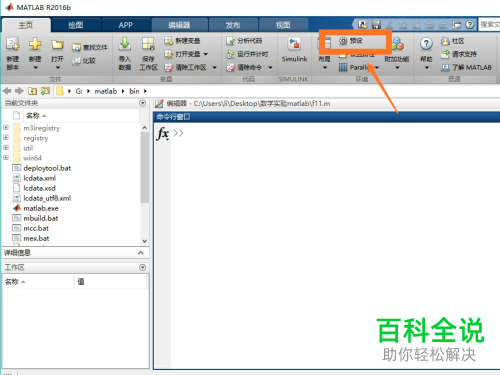Click Request Support (请求支持)

[x=459, y=54]
